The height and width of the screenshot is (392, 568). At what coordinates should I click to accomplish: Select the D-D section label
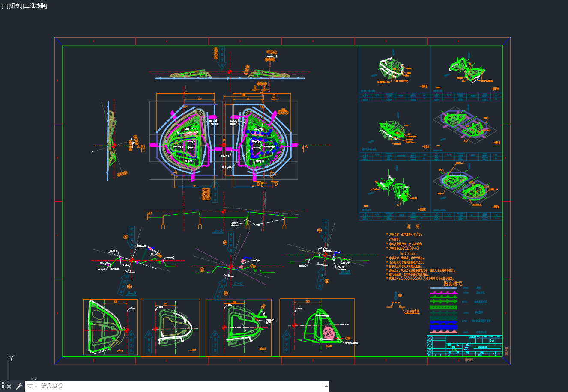(x=345, y=272)
